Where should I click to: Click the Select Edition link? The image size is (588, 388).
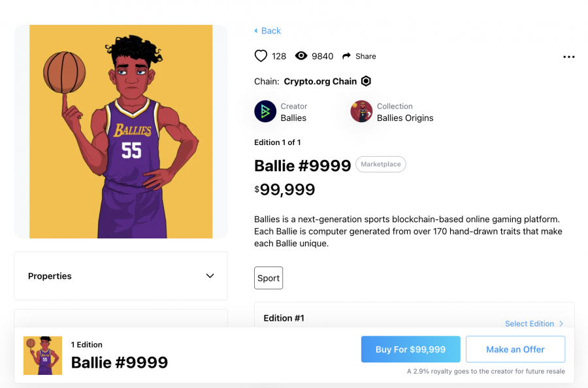coord(529,323)
